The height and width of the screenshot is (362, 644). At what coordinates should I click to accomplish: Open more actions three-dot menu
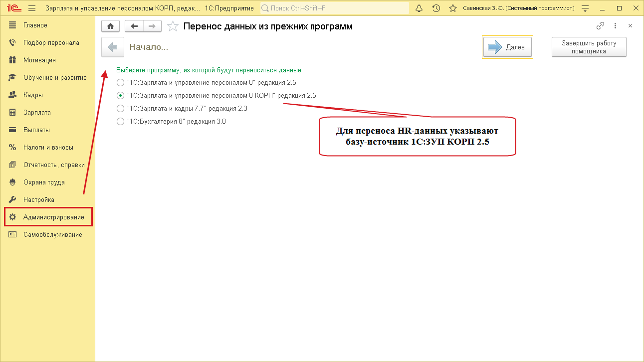[x=616, y=26]
